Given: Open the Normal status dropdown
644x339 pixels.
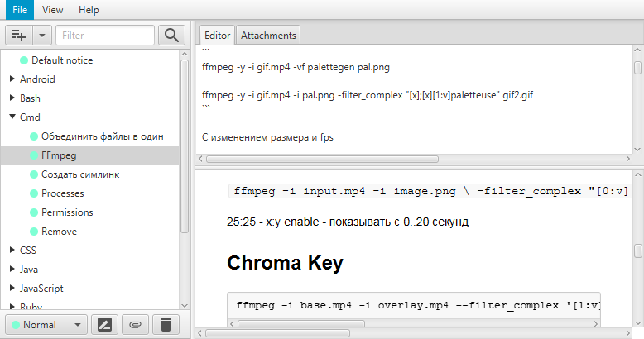Looking at the screenshot, I should click(46, 325).
